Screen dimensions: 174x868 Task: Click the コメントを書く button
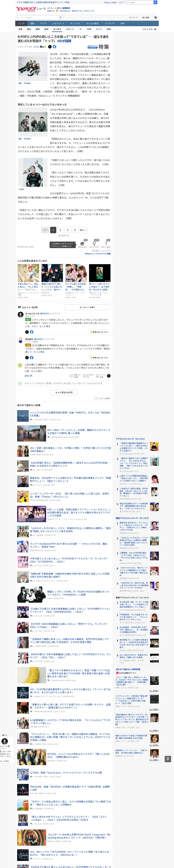pyautogui.click(x=87, y=307)
